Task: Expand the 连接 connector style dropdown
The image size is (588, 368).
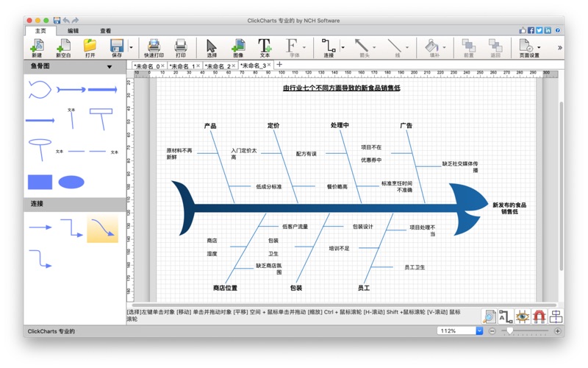Action: 343,47
